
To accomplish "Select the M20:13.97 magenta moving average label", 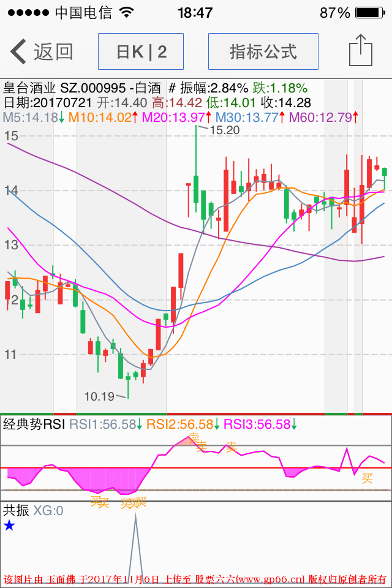I will 173,117.
